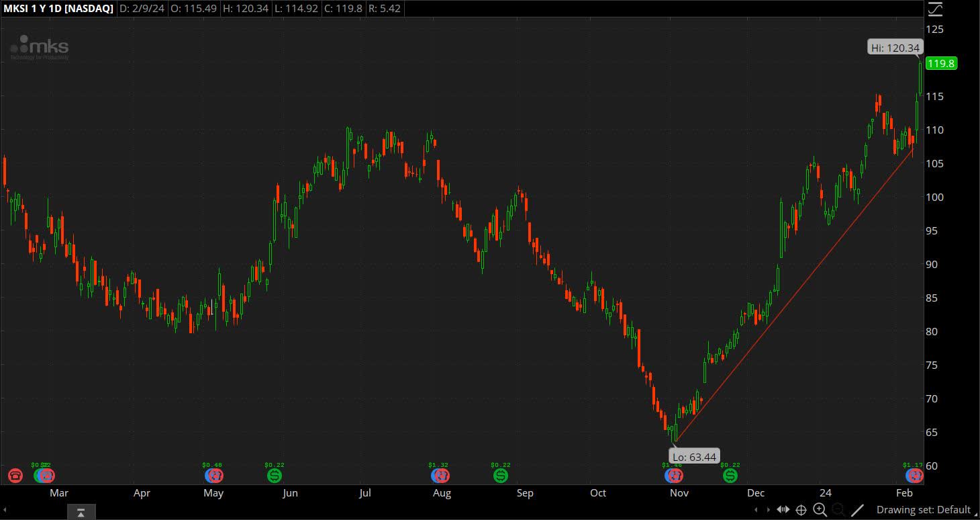This screenshot has width=980, height=520.
Task: Click the Lo: 63.44 low price flag
Action: [x=694, y=456]
